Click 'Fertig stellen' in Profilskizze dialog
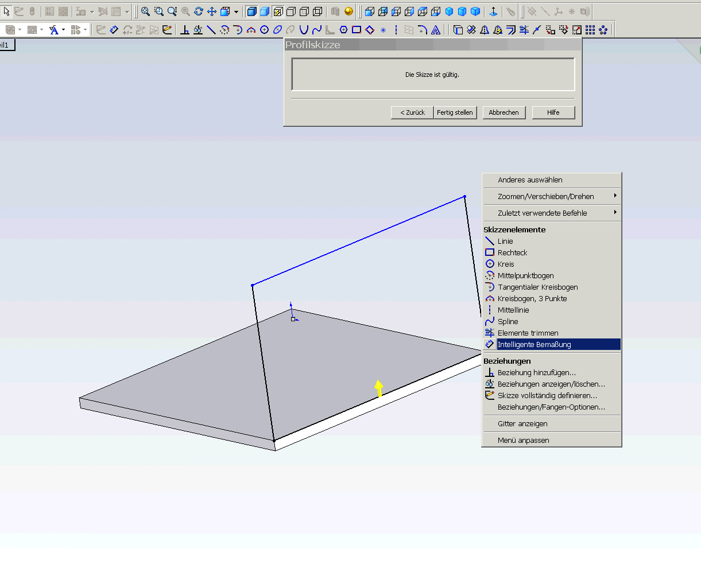Screen dimensions: 701x588 coord(455,112)
